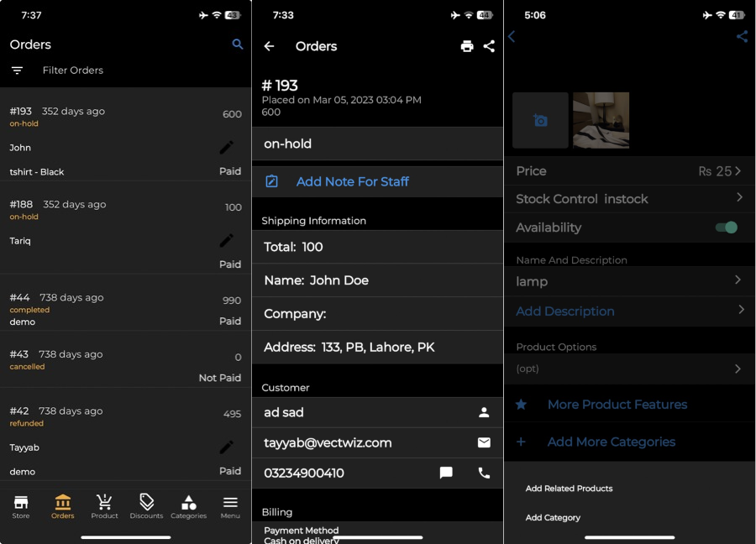The image size is (756, 544).
Task: Click the email envelope icon for tayyab@vectwiz.com
Action: (484, 442)
